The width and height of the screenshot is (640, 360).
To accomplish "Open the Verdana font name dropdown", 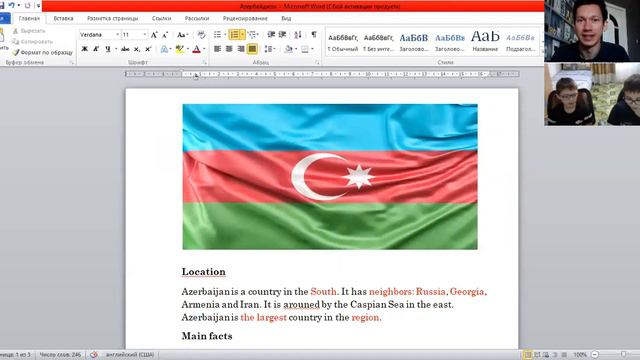I will [118, 35].
